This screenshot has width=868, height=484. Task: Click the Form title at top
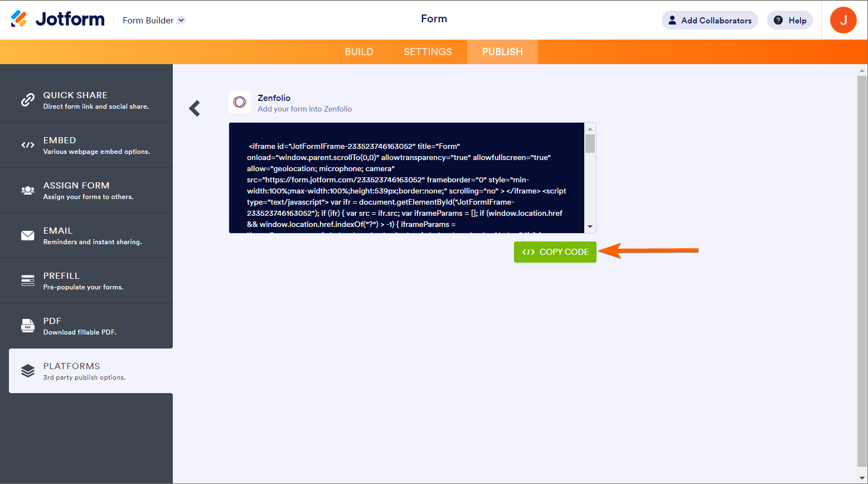click(434, 18)
